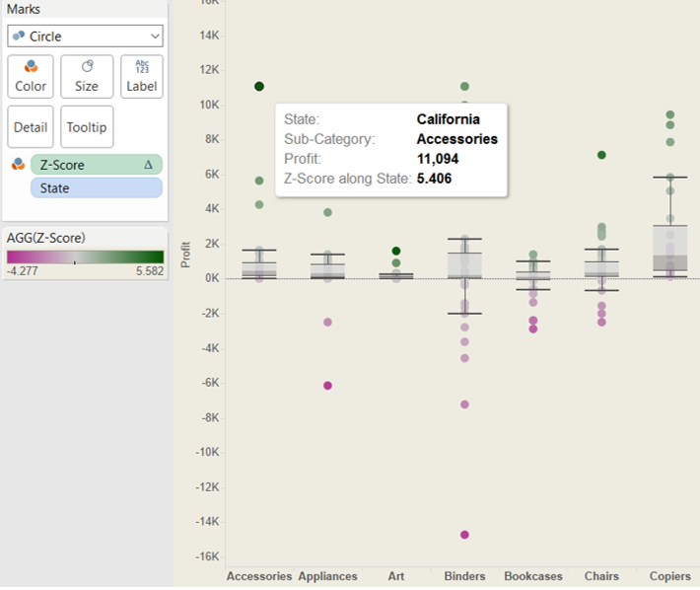Viewport: 700px width, 590px height.
Task: Click the AGG(Z-Score) legend title
Action: [x=45, y=238]
